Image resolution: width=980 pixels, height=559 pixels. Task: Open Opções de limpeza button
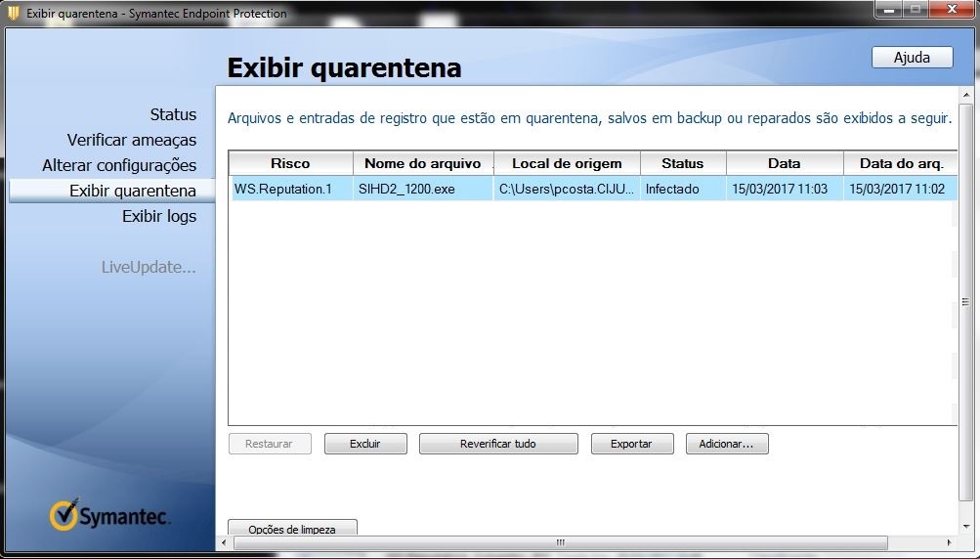(x=292, y=528)
